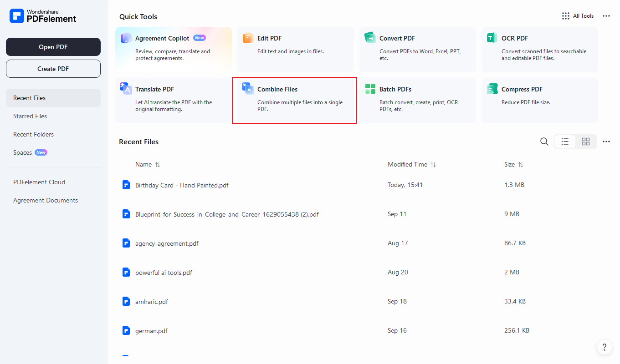Open the Blueprint-for-Success-in-College-and-Career PDF
Viewport: 620px width, 364px height.
pyautogui.click(x=227, y=214)
